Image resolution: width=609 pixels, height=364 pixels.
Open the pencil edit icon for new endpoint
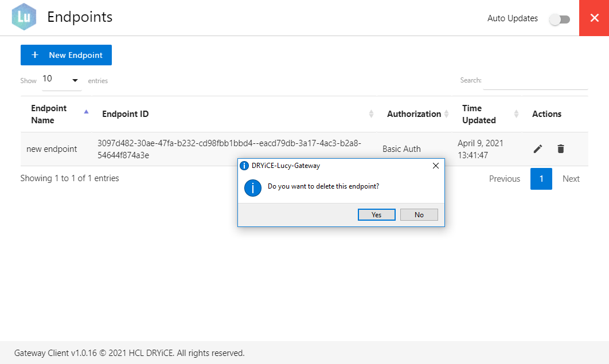click(537, 148)
